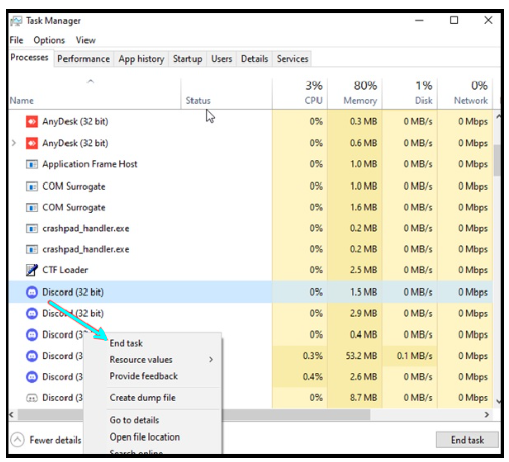The height and width of the screenshot is (462, 509).
Task: Sort by the Network column header
Action: point(465,93)
